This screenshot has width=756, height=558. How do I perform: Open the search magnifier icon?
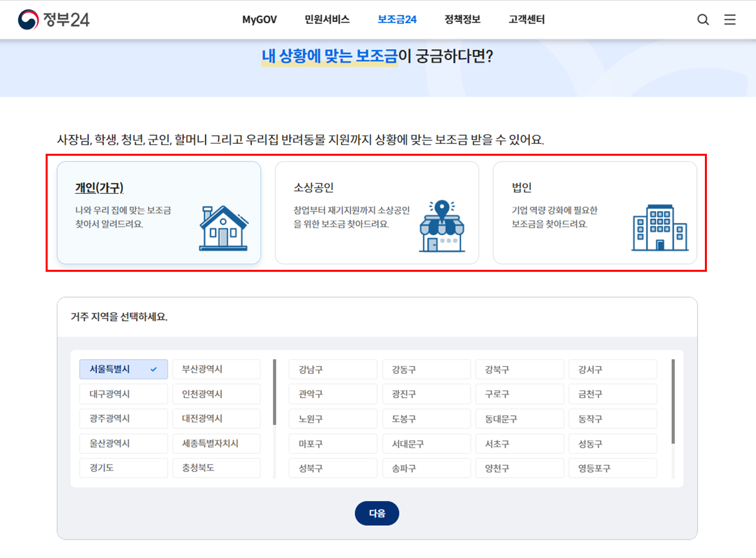click(703, 19)
